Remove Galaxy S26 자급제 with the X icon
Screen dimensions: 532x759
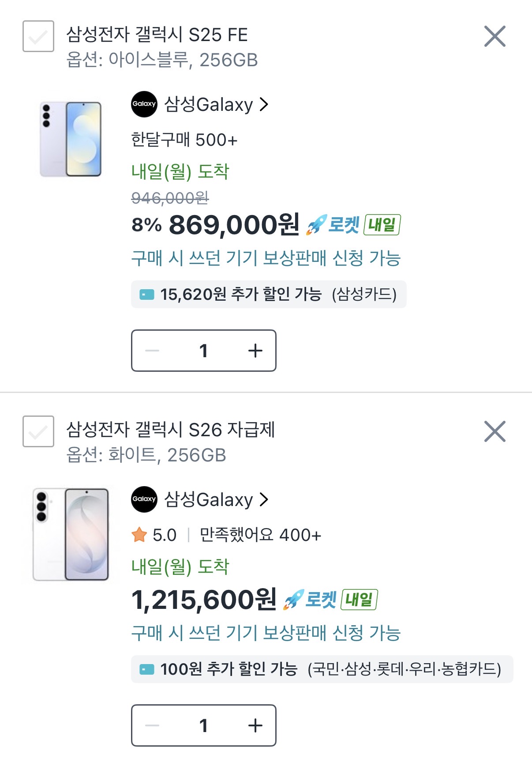tap(495, 431)
